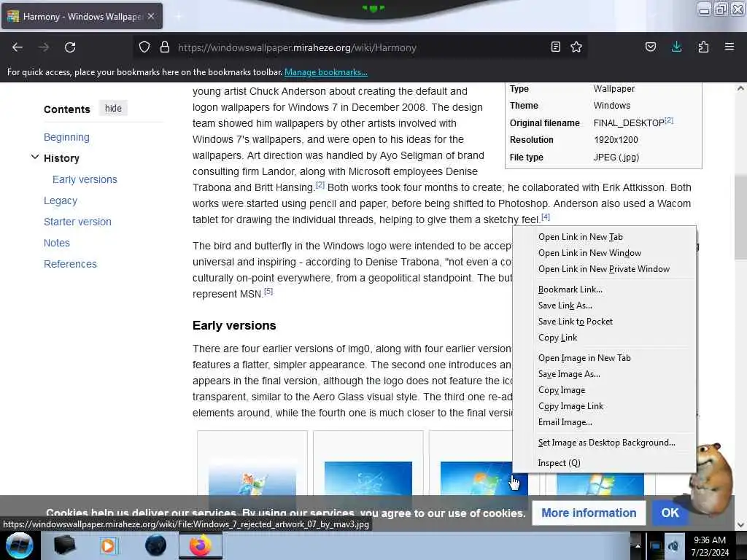Choose Open Link in New Tab

pyautogui.click(x=604, y=237)
